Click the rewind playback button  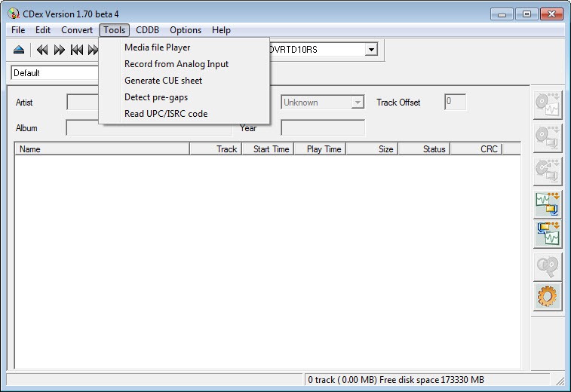click(42, 50)
